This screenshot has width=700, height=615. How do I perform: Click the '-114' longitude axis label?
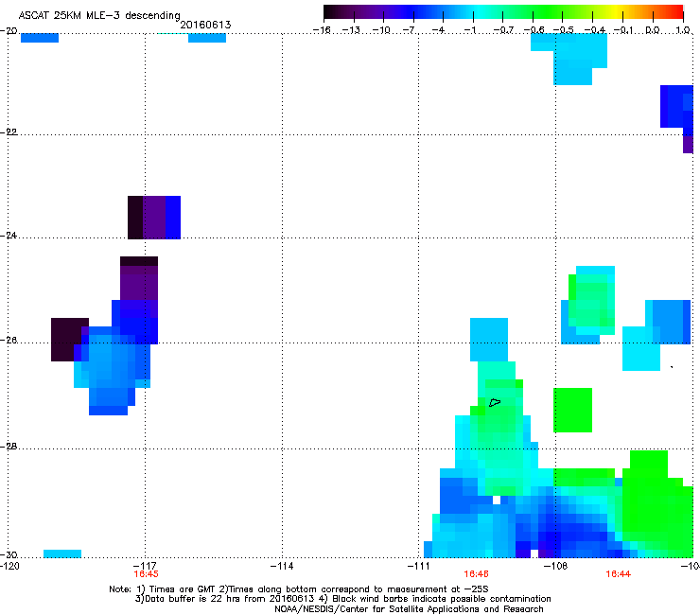[x=282, y=566]
